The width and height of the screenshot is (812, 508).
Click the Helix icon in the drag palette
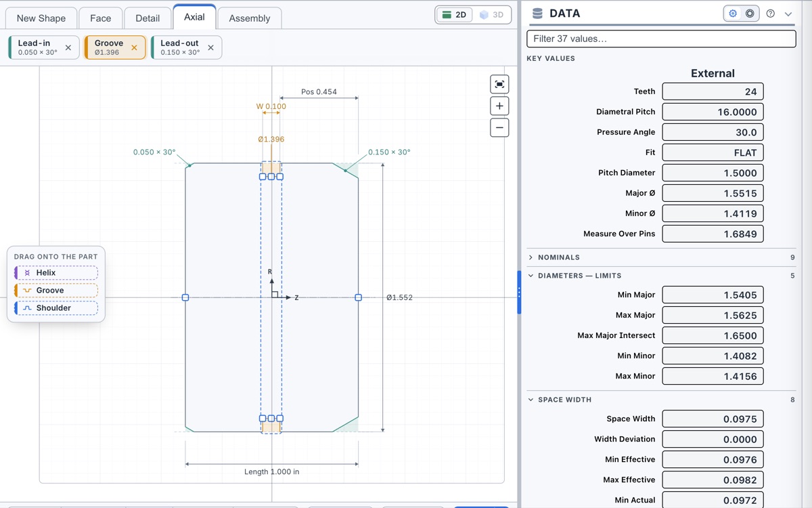coord(27,273)
